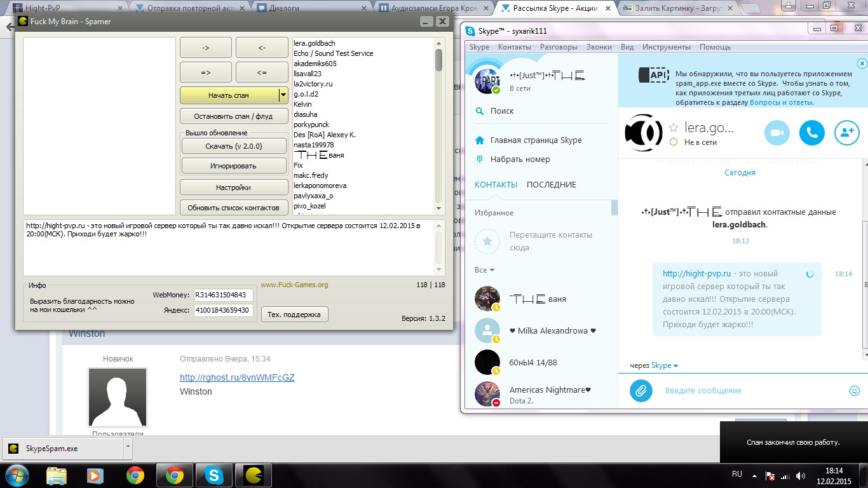Select the ваня contact avatar
Image resolution: width=868 pixels, height=488 pixels.
[487, 299]
